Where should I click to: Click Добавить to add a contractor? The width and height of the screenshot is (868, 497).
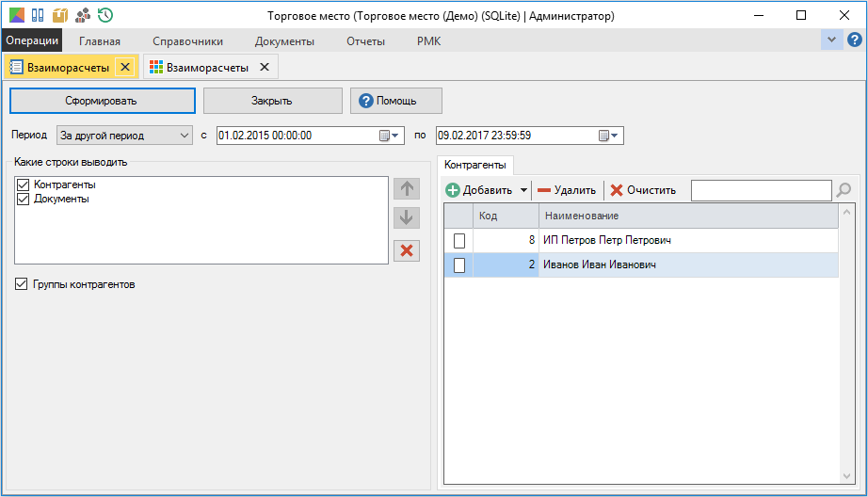(x=479, y=190)
